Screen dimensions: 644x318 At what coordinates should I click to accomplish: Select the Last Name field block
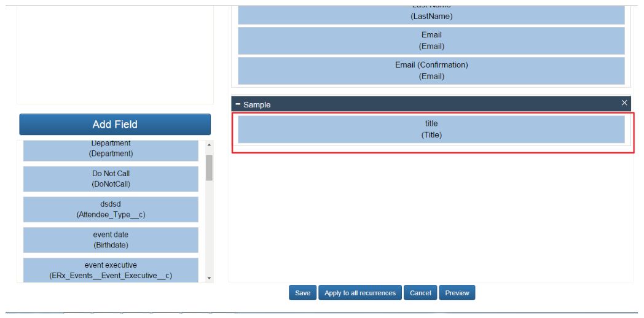pos(431,15)
